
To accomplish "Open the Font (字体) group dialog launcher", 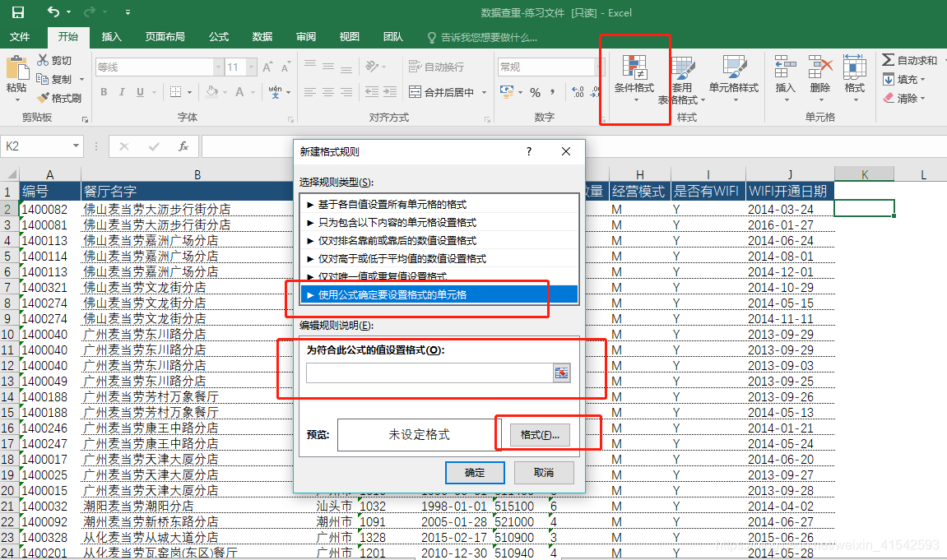I will [x=290, y=119].
